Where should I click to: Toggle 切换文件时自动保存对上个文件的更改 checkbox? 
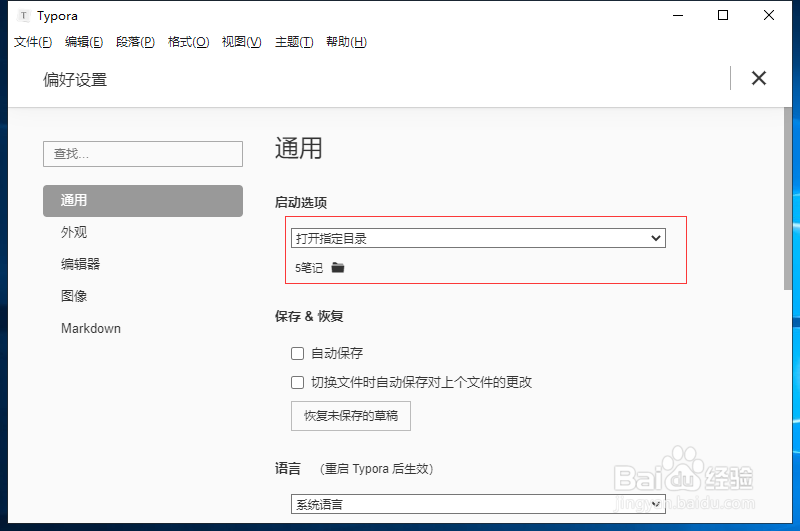pos(297,382)
